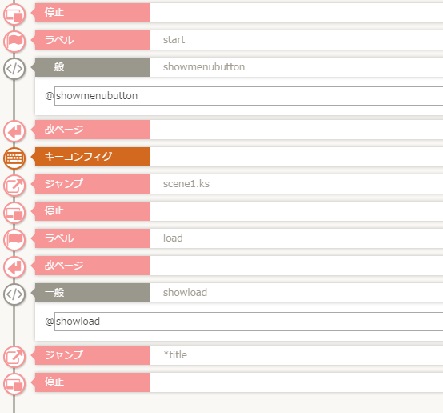Click the jump icon beside scene1.ks
This screenshot has height=413, width=443.
pyautogui.click(x=14, y=185)
